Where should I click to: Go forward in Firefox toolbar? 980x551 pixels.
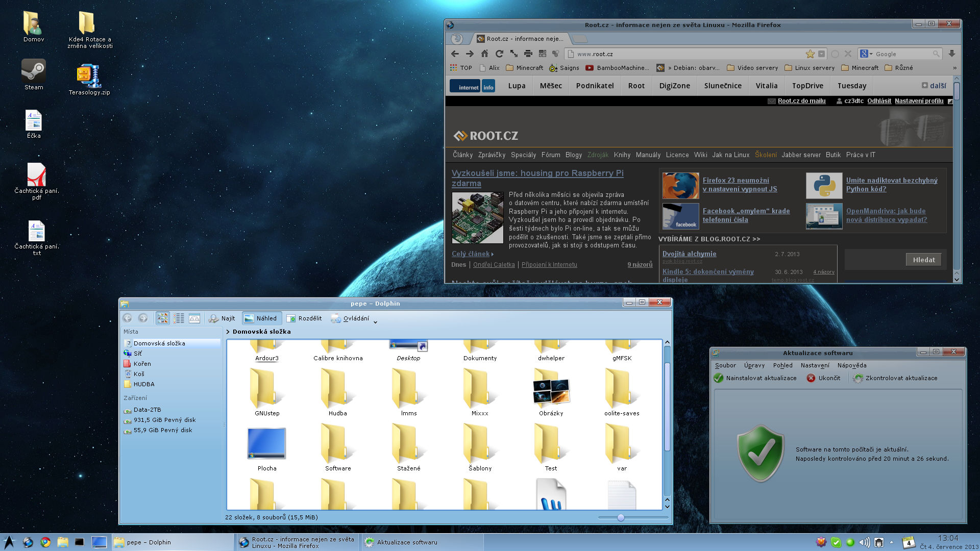tap(470, 54)
